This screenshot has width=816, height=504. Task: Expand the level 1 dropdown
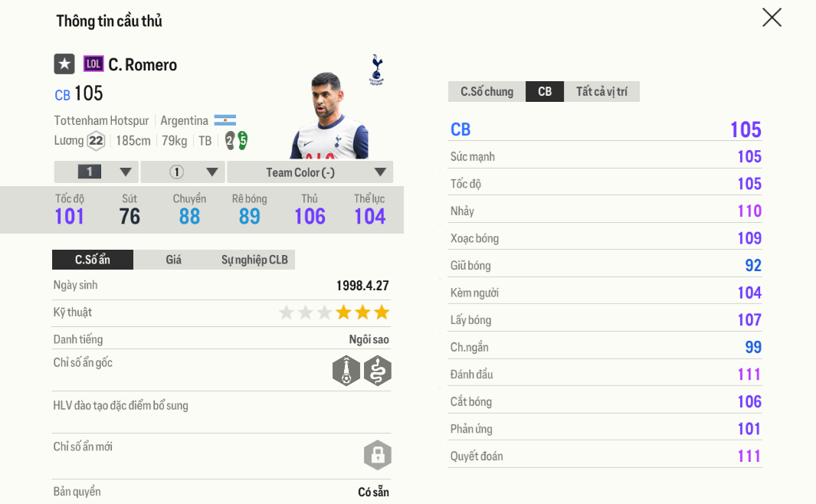pyautogui.click(x=96, y=172)
